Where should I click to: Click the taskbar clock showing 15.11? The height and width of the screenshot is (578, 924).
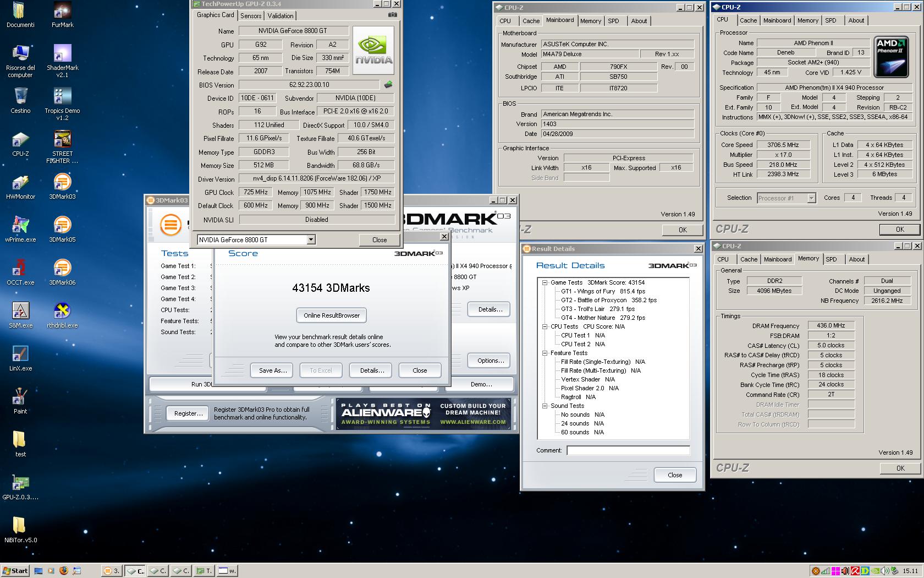[910, 571]
